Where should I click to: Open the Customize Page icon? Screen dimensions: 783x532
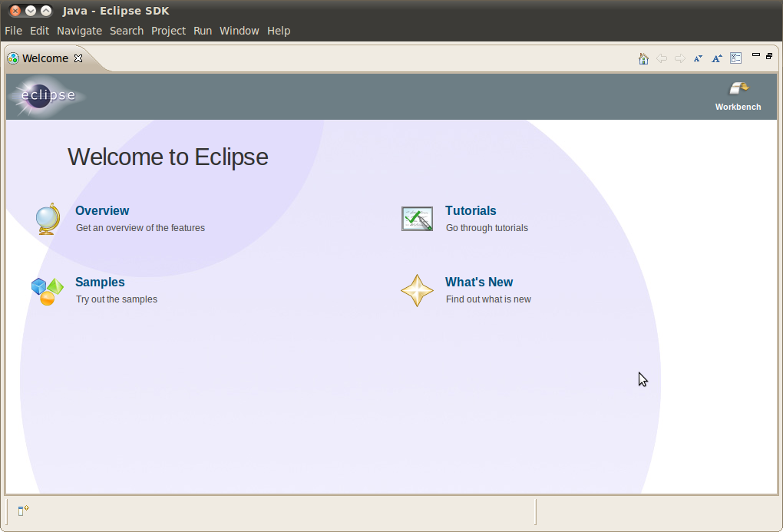coord(735,58)
